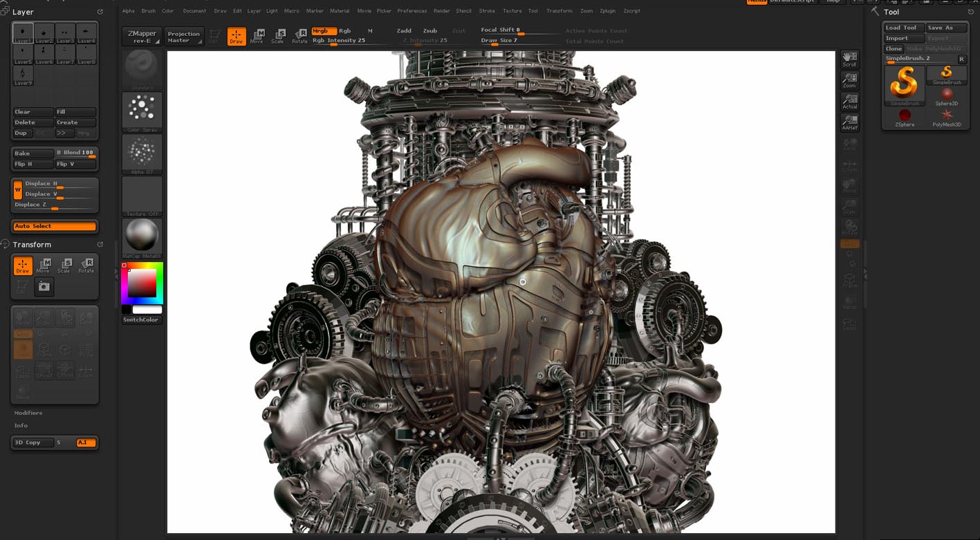Toggle the Menus button at top
980x540 pixels.
point(756,2)
